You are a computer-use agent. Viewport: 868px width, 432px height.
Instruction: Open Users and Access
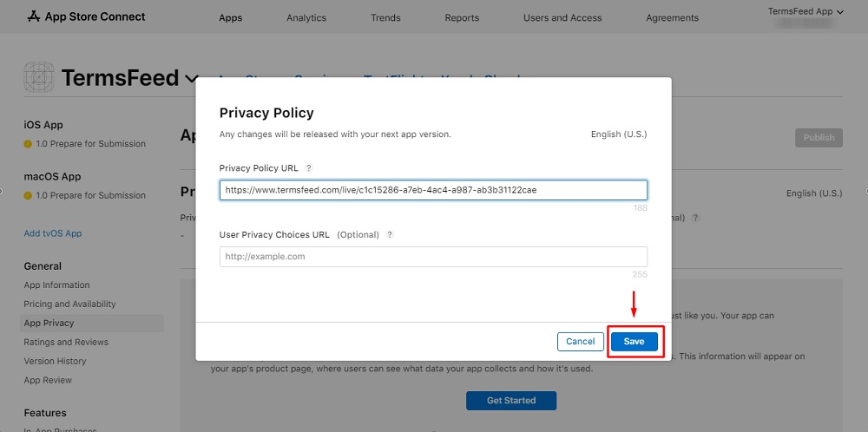click(562, 17)
